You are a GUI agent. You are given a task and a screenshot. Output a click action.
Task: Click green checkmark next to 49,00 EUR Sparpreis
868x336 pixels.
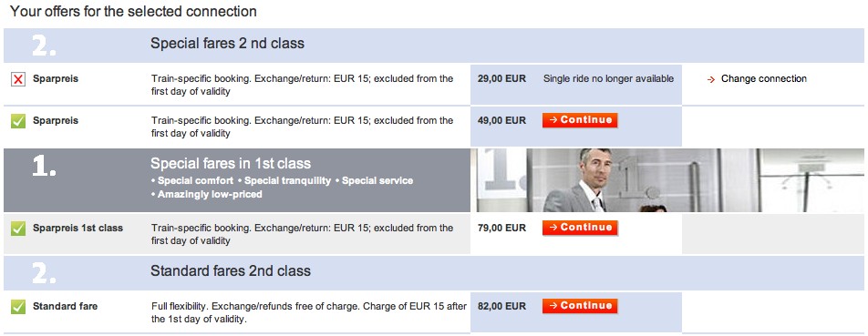[18, 121]
